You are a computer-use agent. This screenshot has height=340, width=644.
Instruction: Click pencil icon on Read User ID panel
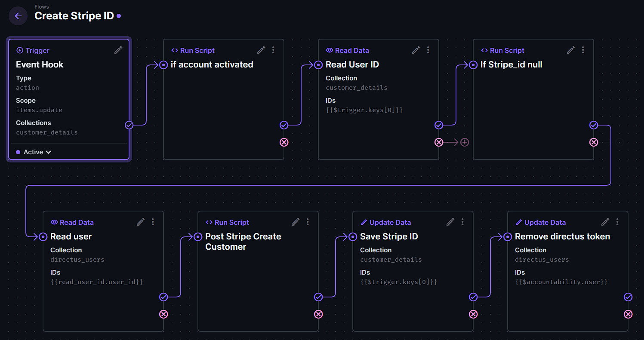click(x=416, y=50)
